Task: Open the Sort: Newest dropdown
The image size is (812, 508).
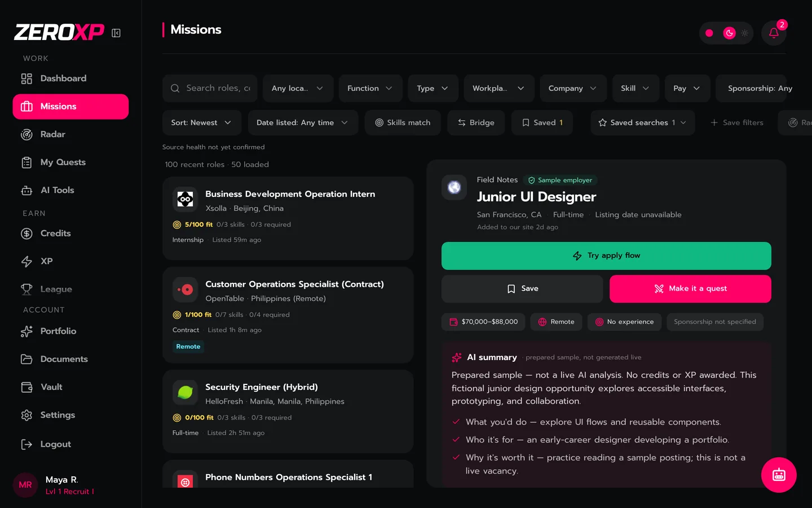Action: (202, 122)
